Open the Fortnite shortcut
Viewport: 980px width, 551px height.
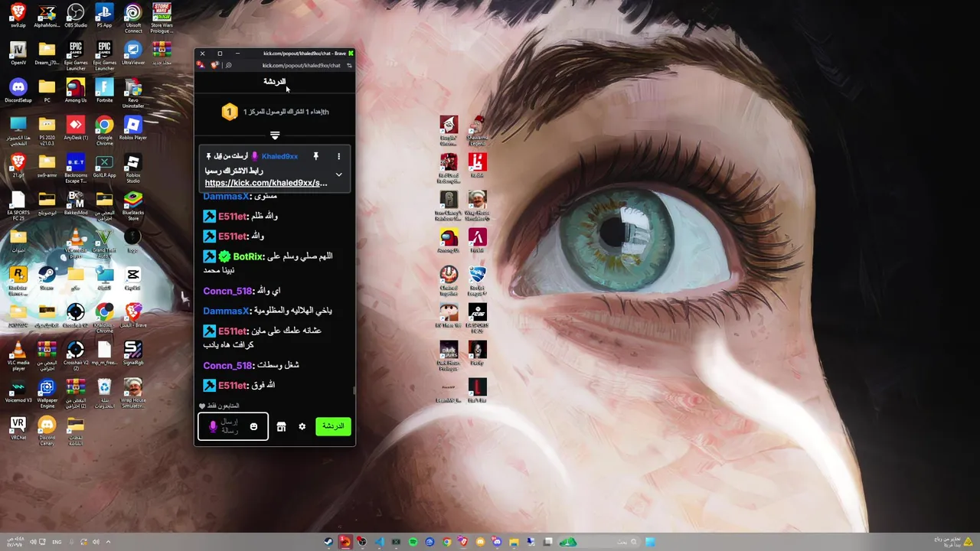click(104, 91)
